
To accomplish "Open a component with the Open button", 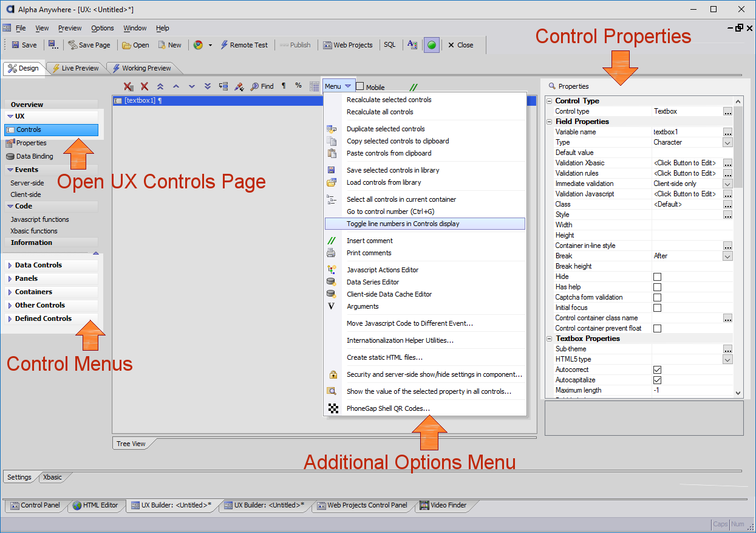I will click(x=135, y=45).
